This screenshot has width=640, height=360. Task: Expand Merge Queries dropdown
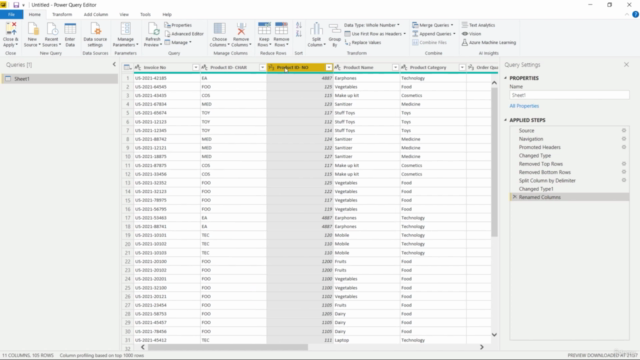coord(451,25)
